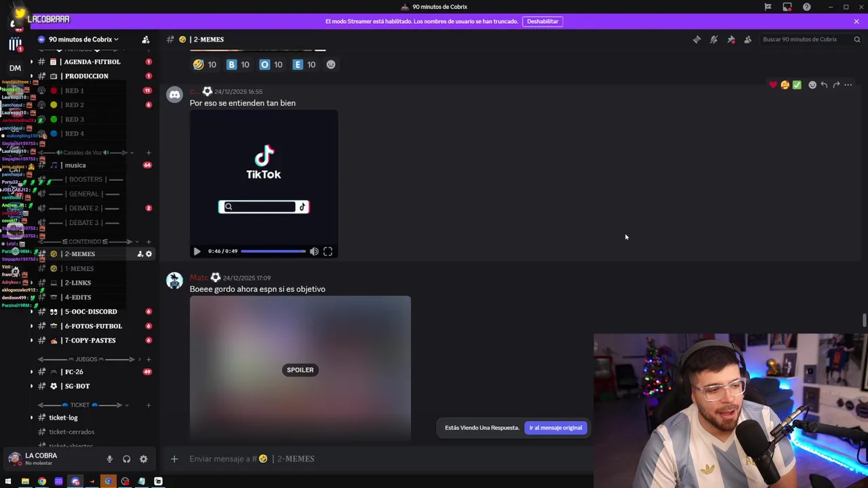Click Deshabilitar streamer mode button
This screenshot has height=488, width=868.
point(542,21)
